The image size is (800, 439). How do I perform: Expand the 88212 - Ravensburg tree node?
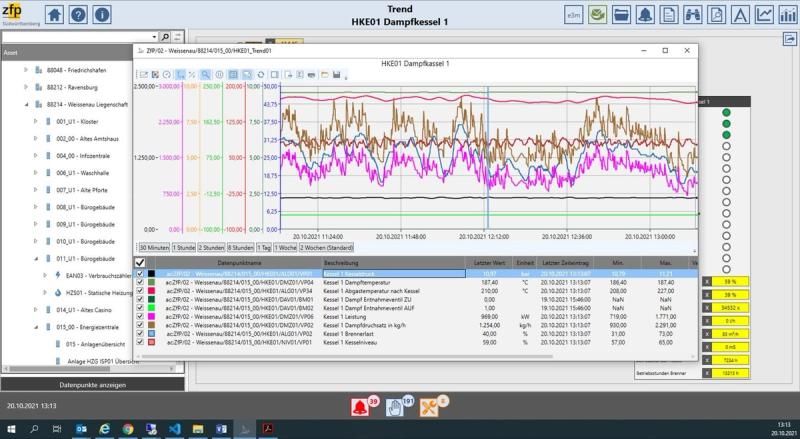(x=26, y=87)
